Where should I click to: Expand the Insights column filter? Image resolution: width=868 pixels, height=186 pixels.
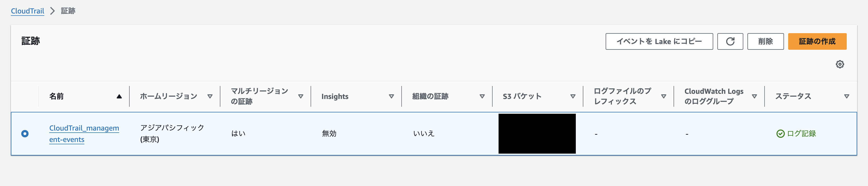coord(391,96)
